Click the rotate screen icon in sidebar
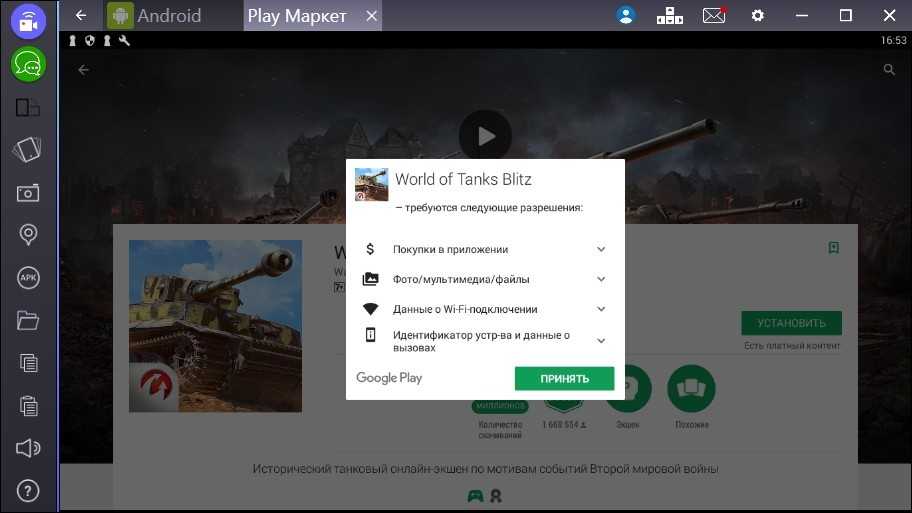 [x=28, y=150]
